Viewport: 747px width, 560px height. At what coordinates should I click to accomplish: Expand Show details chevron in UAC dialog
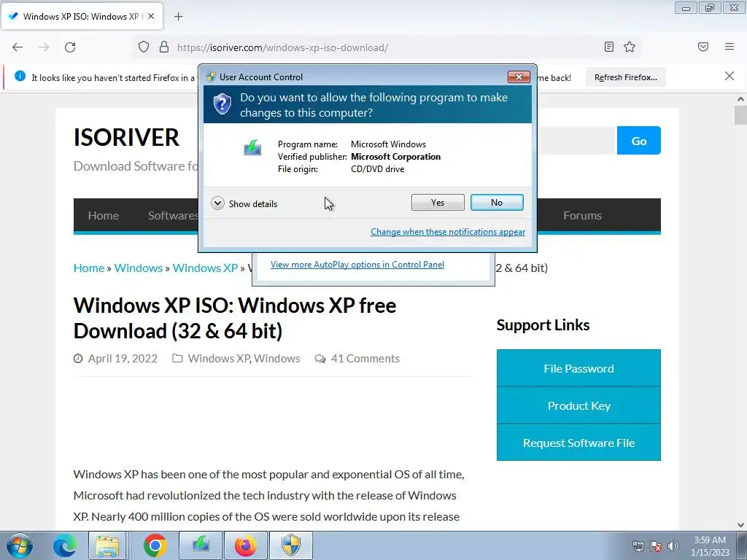pyautogui.click(x=217, y=203)
